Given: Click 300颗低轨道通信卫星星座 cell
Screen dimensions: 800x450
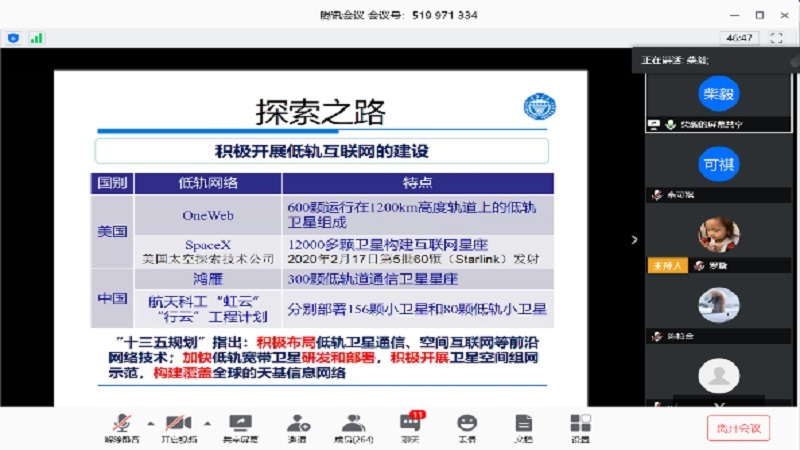Looking at the screenshot, I should tap(417, 279).
